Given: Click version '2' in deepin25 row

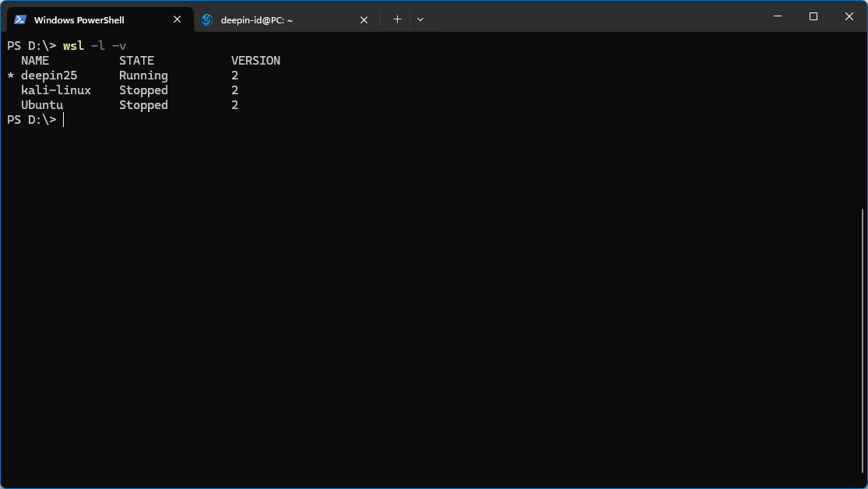Looking at the screenshot, I should (x=235, y=76).
